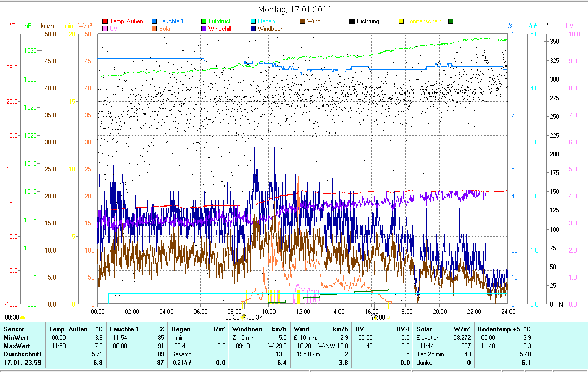Click the black Richtung legend square
Viewport: 588px width, 372px height.
[352, 21]
